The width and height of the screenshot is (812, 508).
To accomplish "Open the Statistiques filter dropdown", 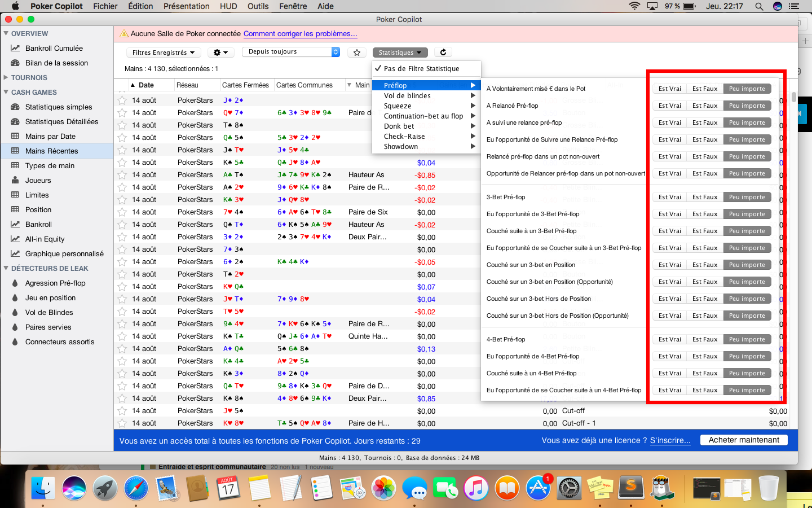I will 400,52.
